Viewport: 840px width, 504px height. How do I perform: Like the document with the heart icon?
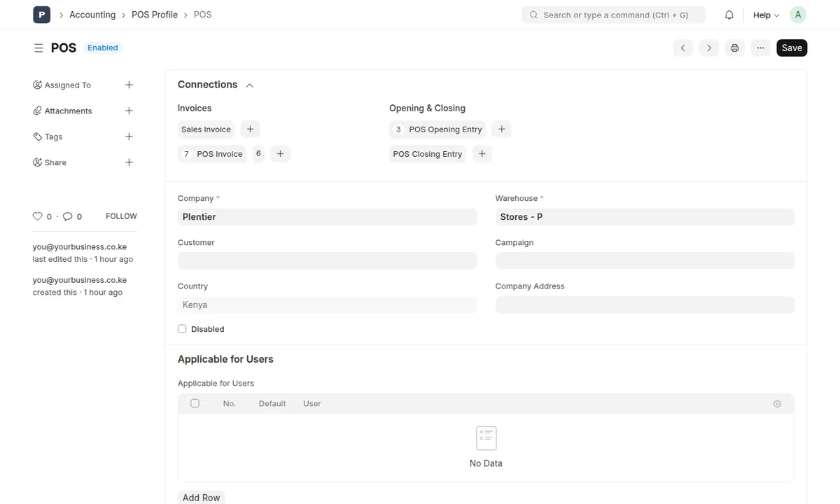[x=38, y=216]
